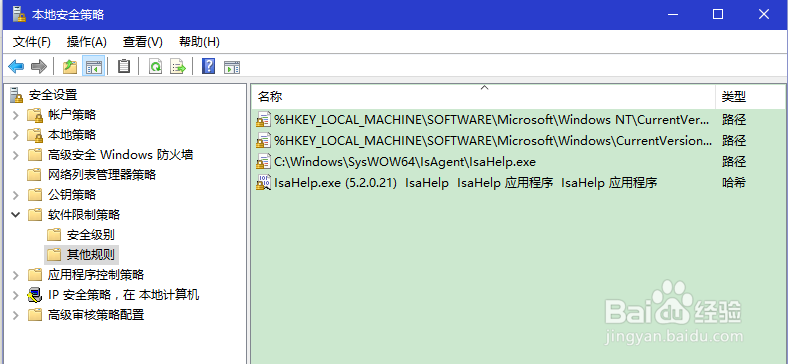788x364 pixels.
Task: Expand the 帐户策略 tree node
Action: coord(16,116)
